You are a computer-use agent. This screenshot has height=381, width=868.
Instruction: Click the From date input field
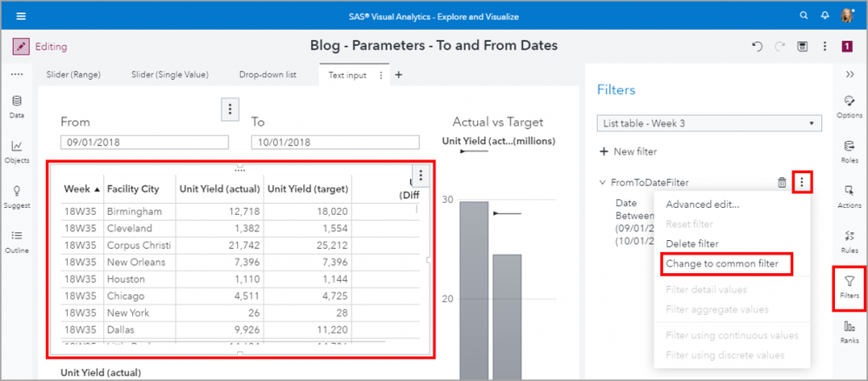point(144,143)
